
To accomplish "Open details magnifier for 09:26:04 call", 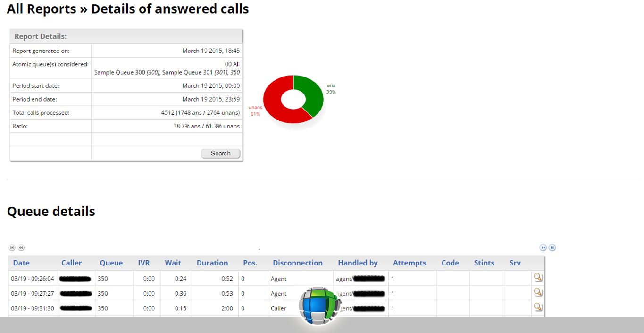I will [x=537, y=277].
